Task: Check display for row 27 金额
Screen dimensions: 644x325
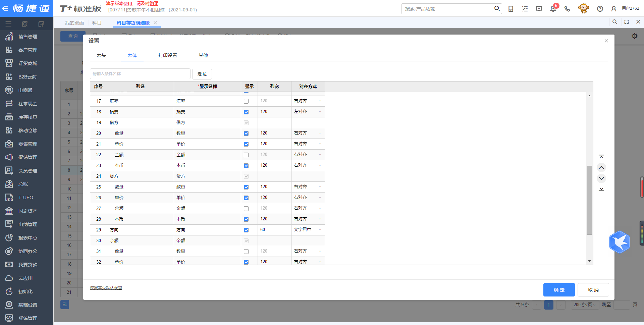Action: [246, 209]
